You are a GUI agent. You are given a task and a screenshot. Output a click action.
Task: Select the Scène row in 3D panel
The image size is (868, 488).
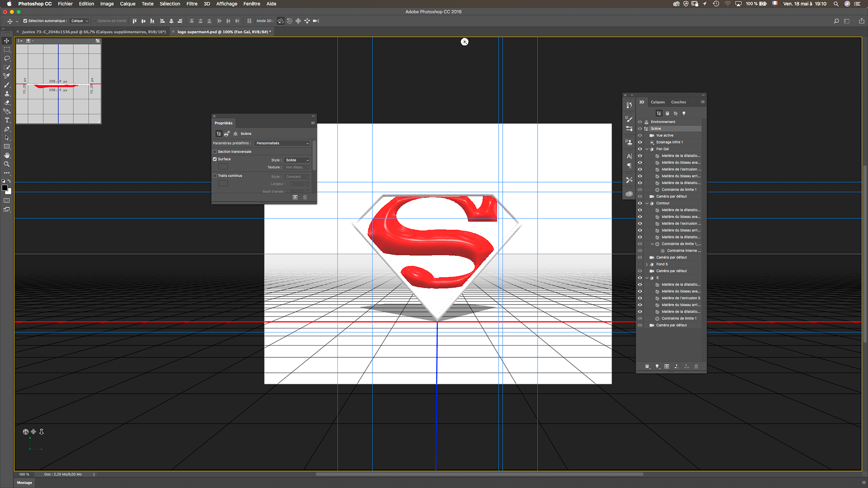coord(672,129)
